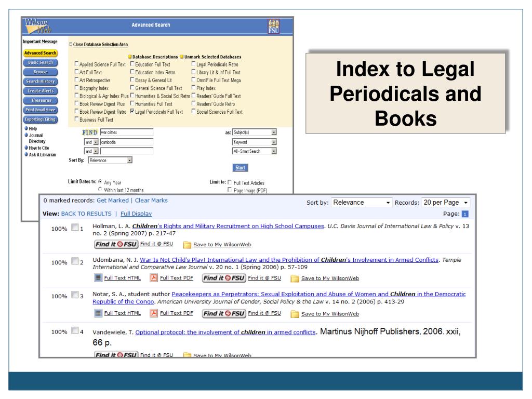Image resolution: width=532 pixels, height=399 pixels.
Task: Open Children's Rights and Military Recruitment article
Action: pyautogui.click(x=228, y=227)
